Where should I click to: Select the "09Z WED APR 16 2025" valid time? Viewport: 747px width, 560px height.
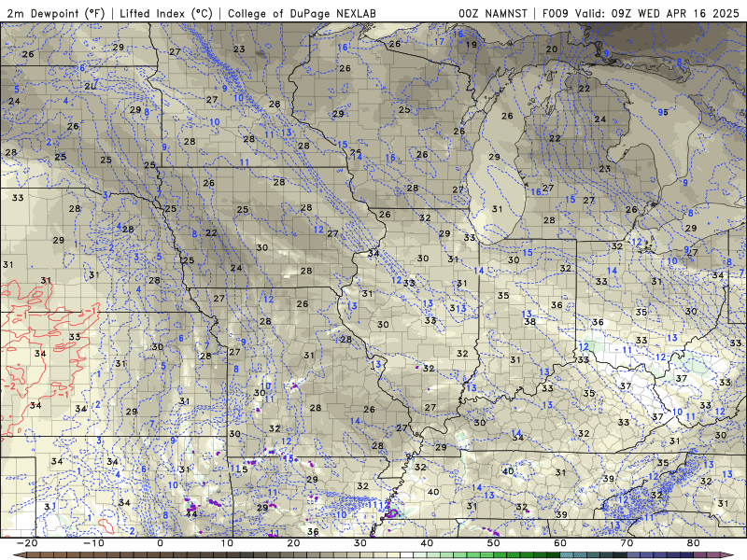[675, 13]
